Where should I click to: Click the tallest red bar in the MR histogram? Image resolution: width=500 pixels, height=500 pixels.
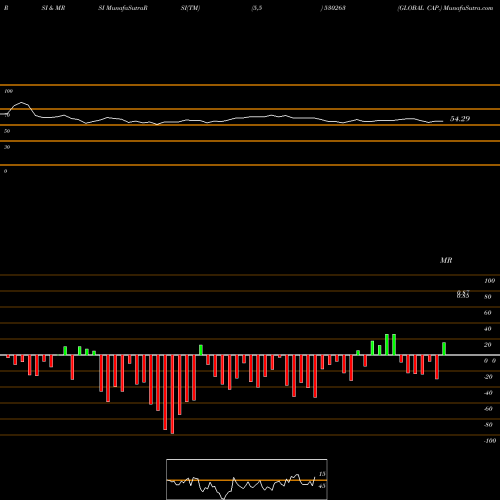[x=172, y=394]
